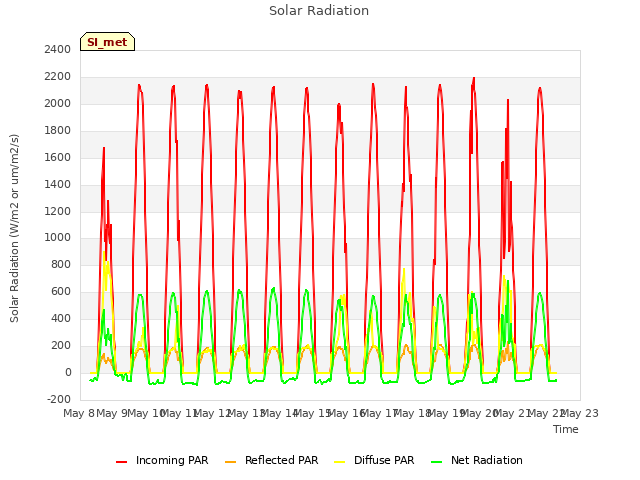Click the Time x-axis label

point(566,429)
